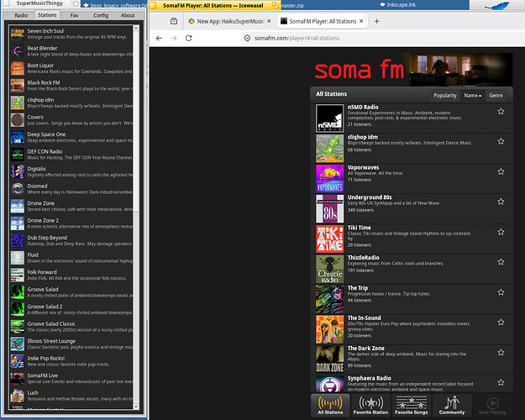Favorite Tiki Time with its star
525x420 pixels.
(501, 232)
